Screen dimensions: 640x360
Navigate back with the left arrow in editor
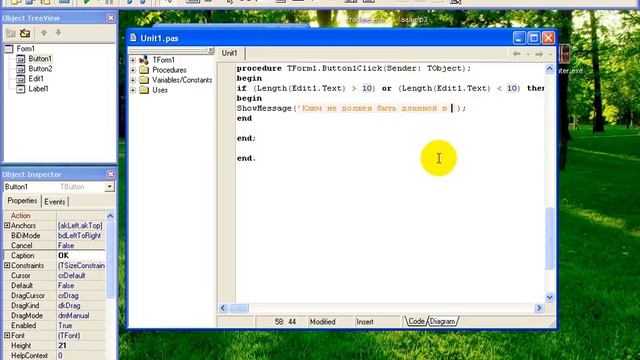517,54
